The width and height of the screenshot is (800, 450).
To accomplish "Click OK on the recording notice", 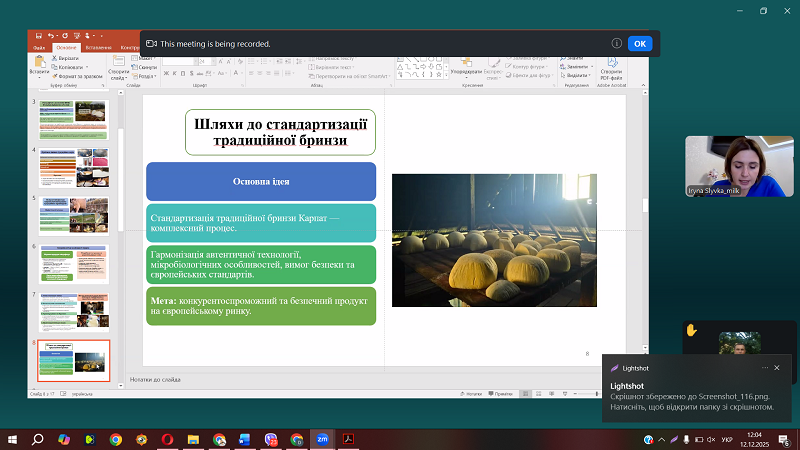I will pyautogui.click(x=640, y=44).
